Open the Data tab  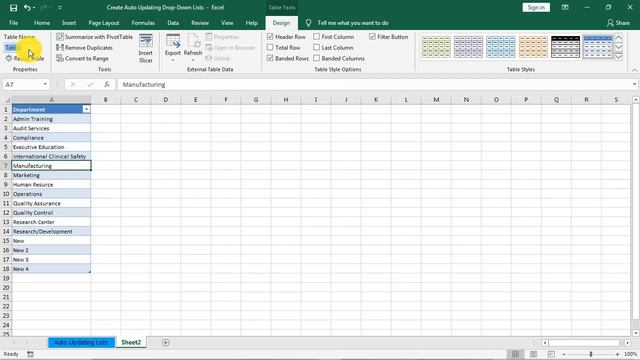[x=173, y=23]
